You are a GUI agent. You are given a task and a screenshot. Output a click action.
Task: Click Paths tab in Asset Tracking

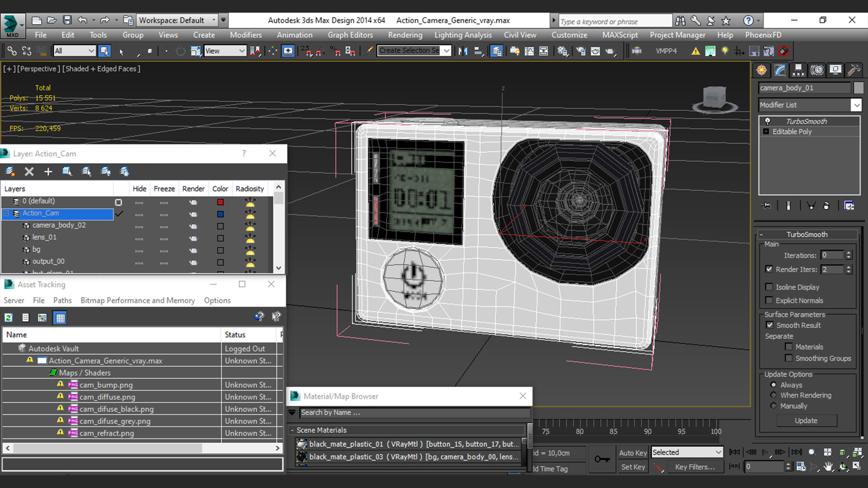[x=62, y=300]
